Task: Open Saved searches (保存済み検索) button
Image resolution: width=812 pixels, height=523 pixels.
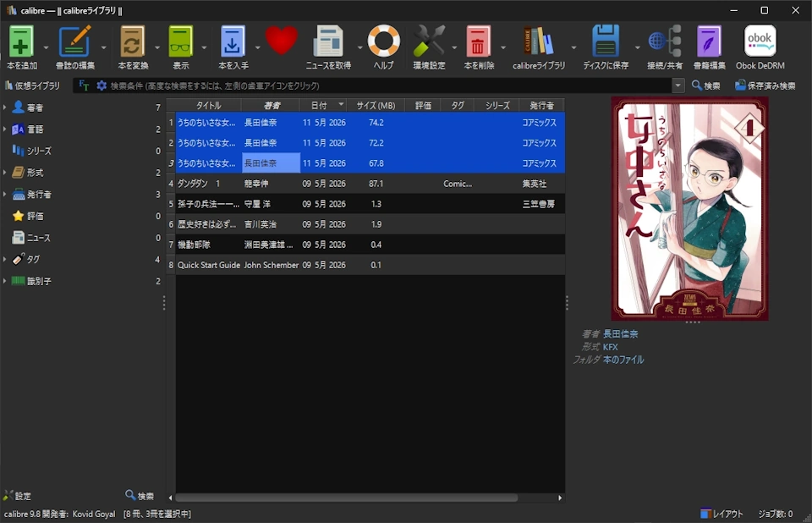Action: 765,85
